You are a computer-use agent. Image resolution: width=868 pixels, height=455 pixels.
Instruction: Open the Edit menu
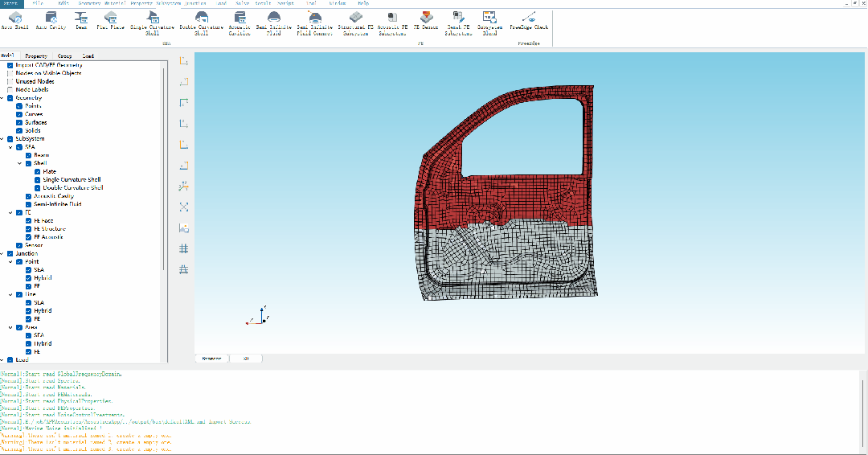point(63,2)
